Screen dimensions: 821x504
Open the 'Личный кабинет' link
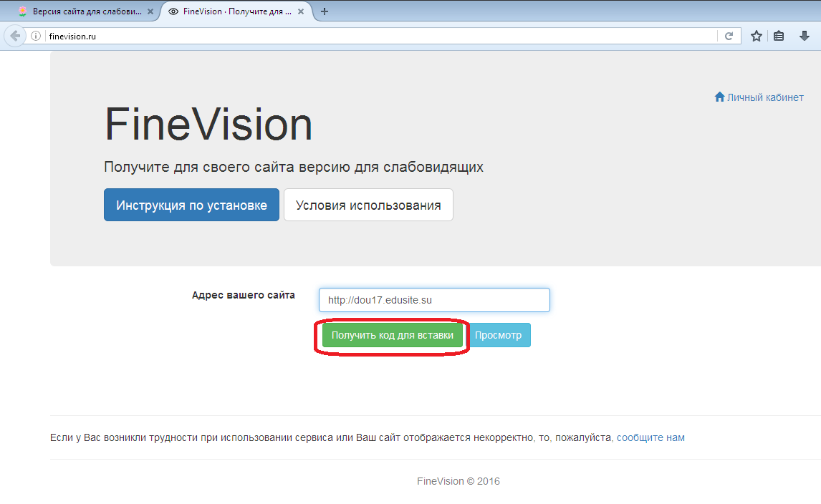pos(759,97)
